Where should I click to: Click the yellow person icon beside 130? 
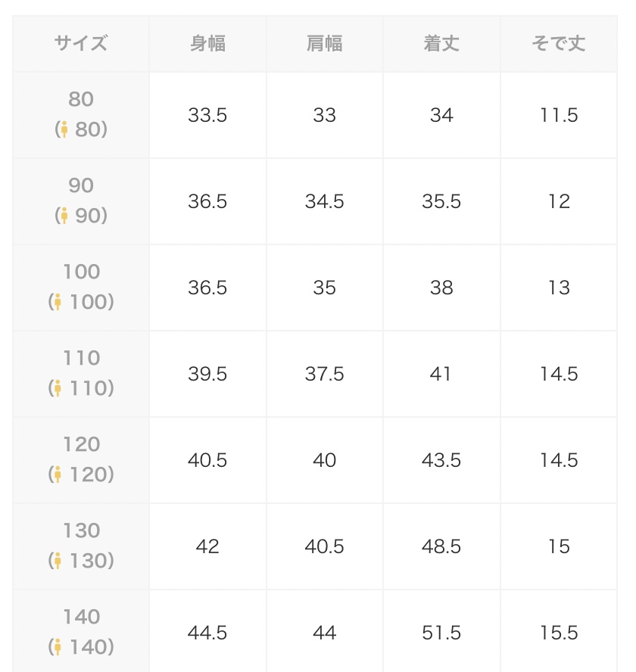pyautogui.click(x=58, y=561)
